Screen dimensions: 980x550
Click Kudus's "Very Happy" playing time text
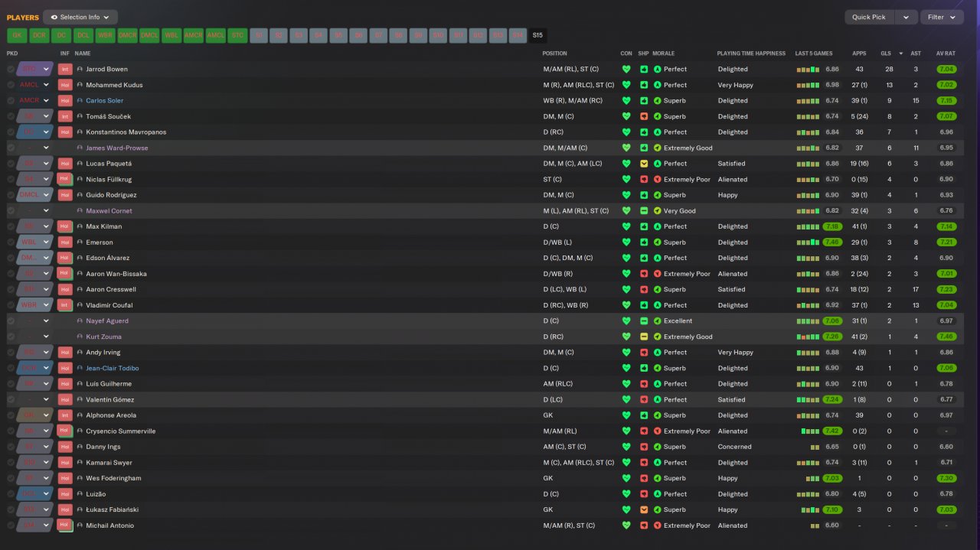click(x=735, y=85)
